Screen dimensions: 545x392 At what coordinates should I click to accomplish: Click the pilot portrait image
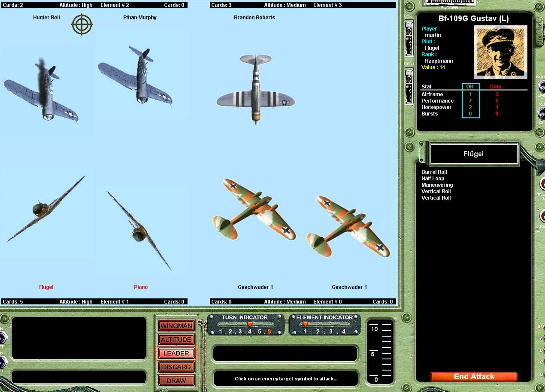pos(500,52)
